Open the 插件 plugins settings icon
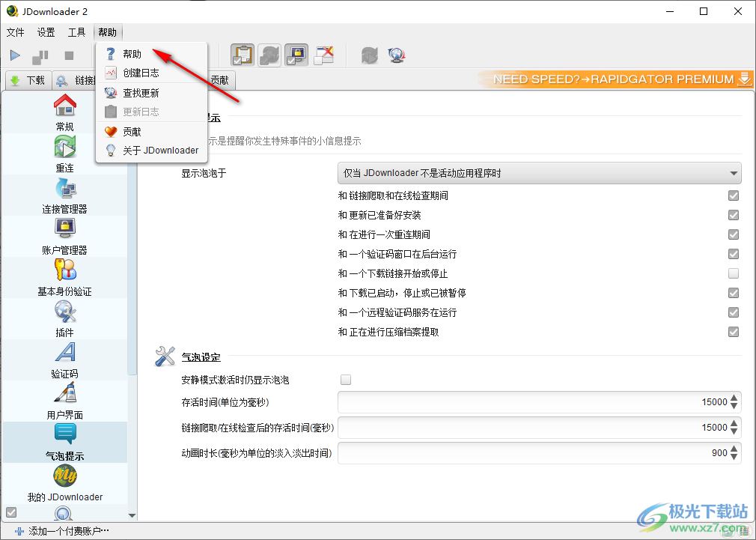Screen dimensions: 756x540 [64, 312]
